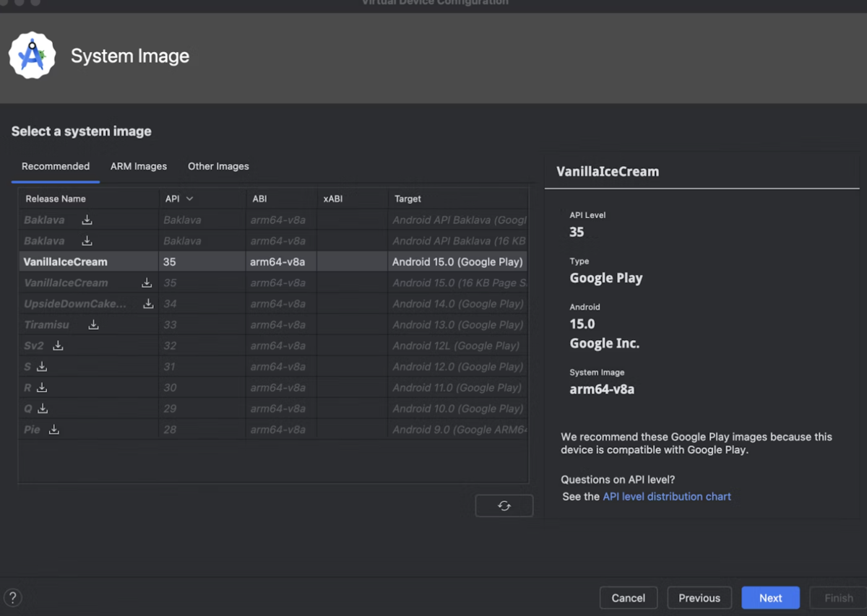This screenshot has height=616, width=867.
Task: Go back with the Previous button
Action: click(699, 598)
